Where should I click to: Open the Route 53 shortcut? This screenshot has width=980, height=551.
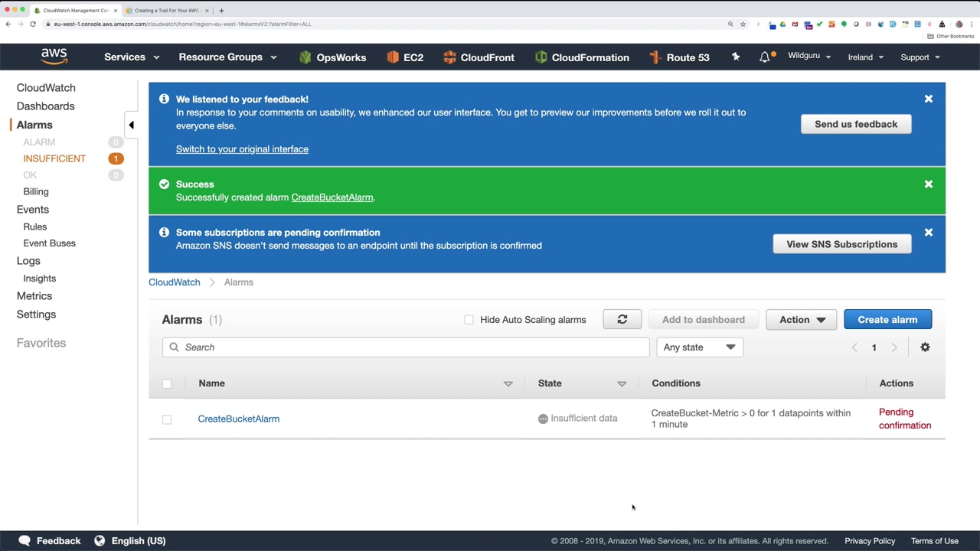(679, 57)
